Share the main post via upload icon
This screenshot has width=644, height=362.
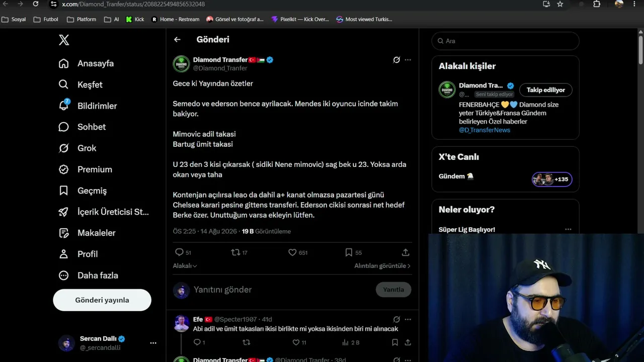click(406, 252)
